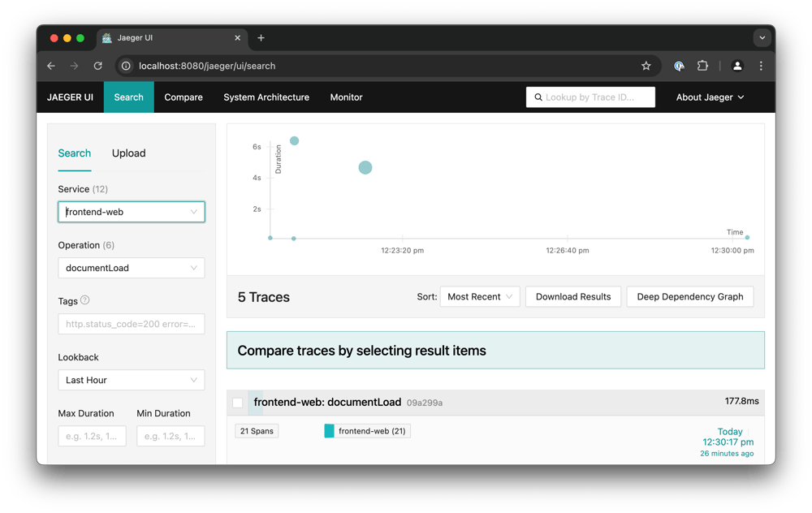Click the browser address bar URL
This screenshot has width=812, height=513.
(x=207, y=66)
